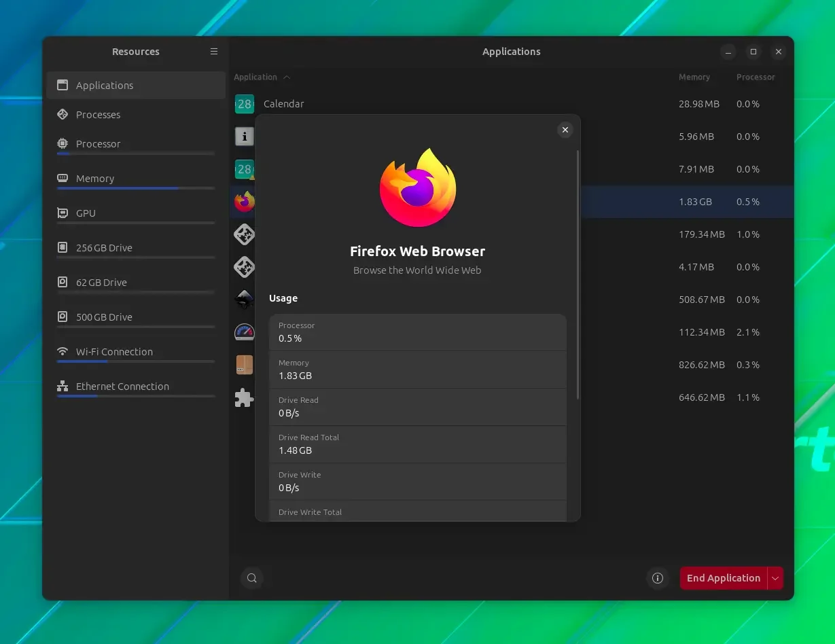Image resolution: width=835 pixels, height=644 pixels.
Task: Open the Processes sidebar page
Action: coord(136,115)
